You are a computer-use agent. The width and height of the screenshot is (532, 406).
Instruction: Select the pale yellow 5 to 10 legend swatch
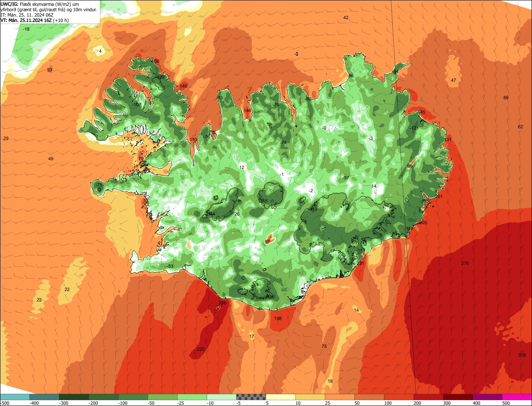[x=281, y=397]
